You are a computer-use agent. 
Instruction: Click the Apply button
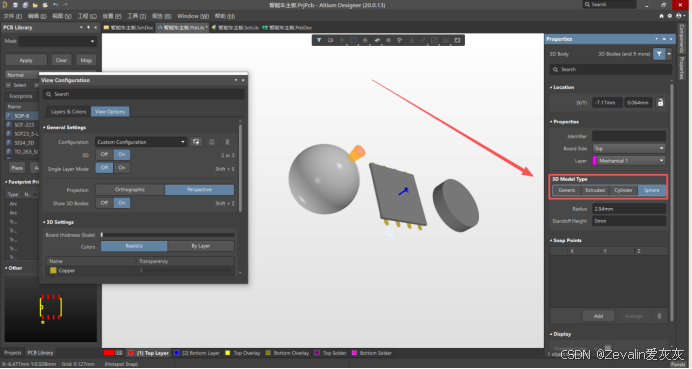(26, 60)
